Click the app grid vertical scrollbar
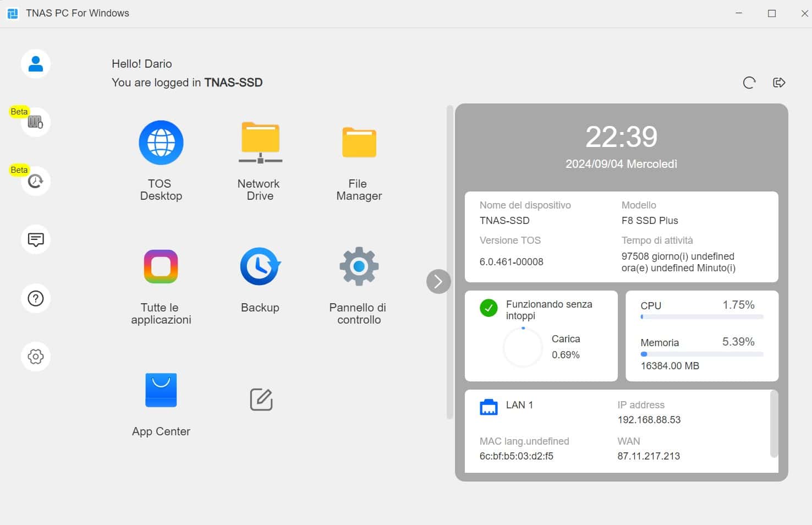Screen dimensions: 812x525 point(450,262)
